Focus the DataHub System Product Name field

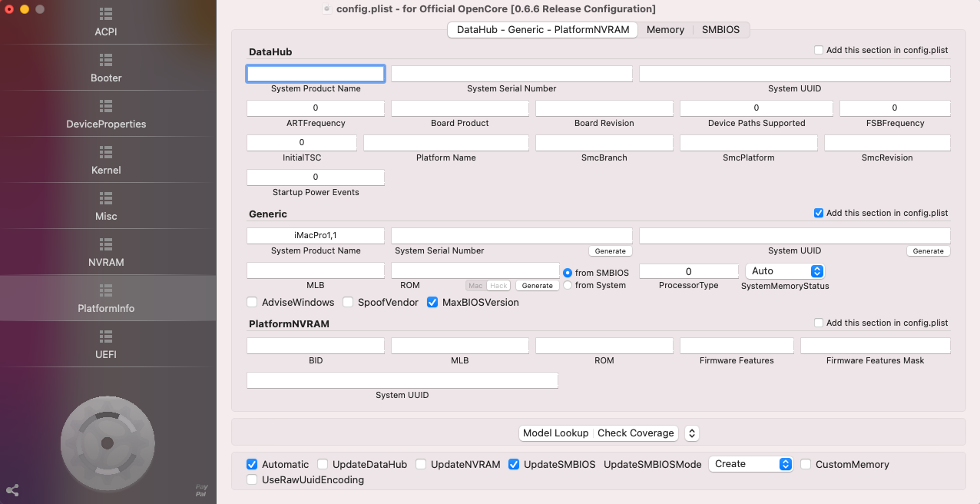(316, 74)
